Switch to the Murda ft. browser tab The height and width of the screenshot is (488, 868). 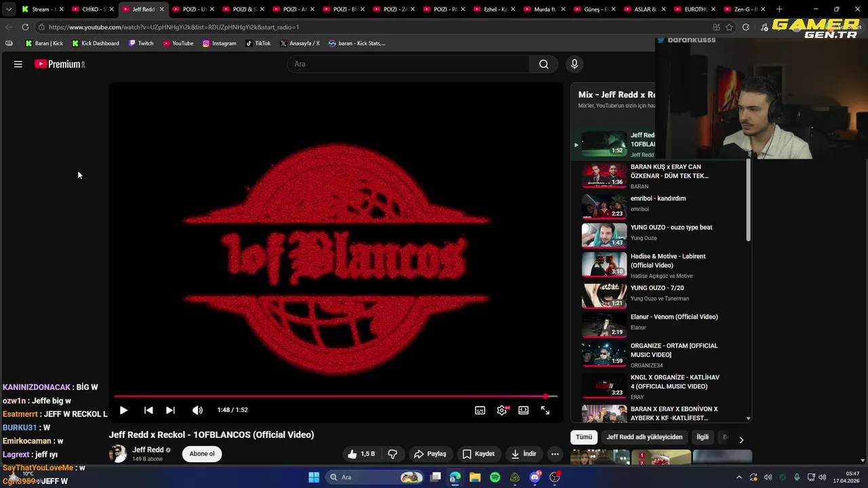(545, 9)
